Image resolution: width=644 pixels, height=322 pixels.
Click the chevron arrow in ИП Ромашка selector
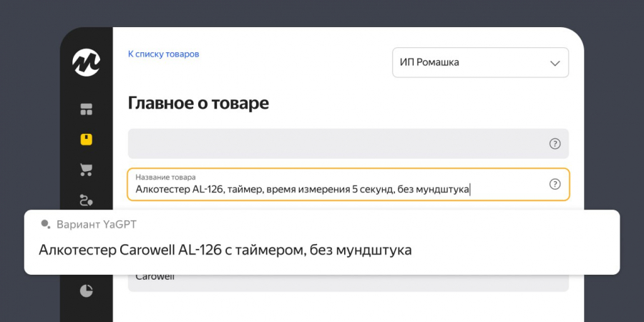(555, 63)
